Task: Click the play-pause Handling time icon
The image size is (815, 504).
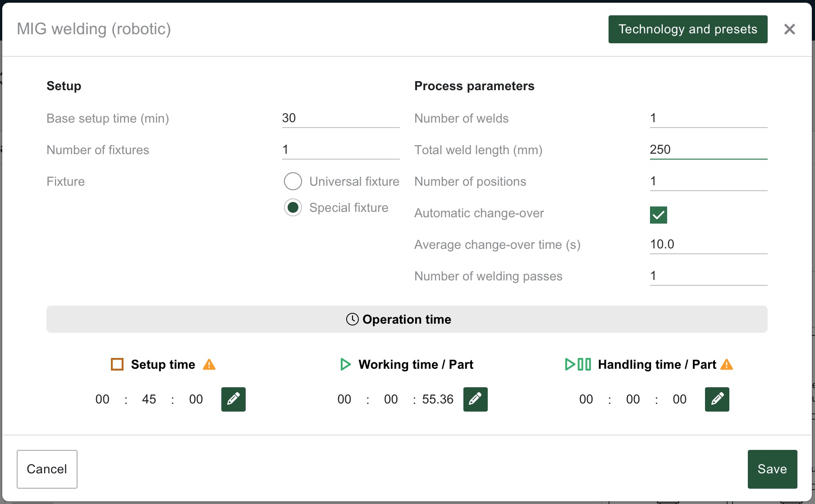Action: click(578, 364)
